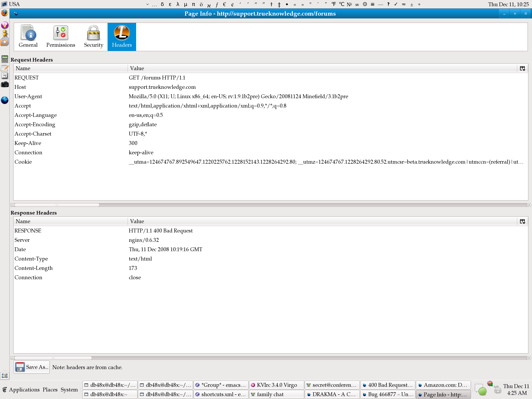Click the Request Headers horizontal scrollbar thumb
This screenshot has height=399, width=532.
coord(57,205)
